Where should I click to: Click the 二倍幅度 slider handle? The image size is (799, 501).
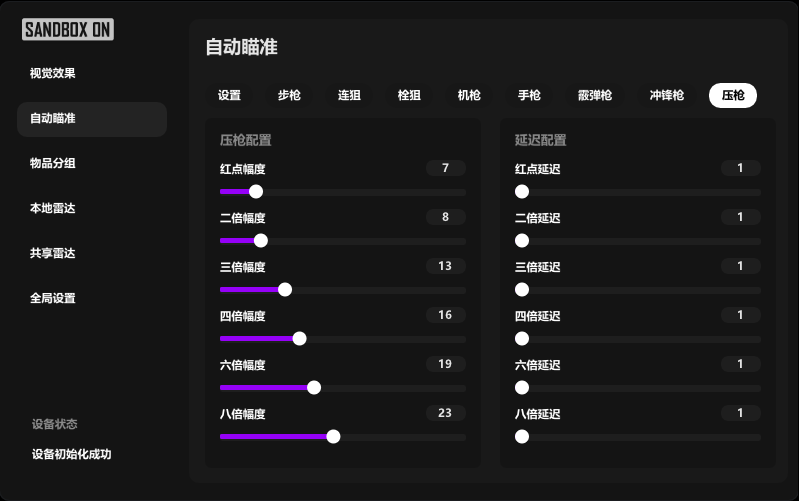point(261,241)
